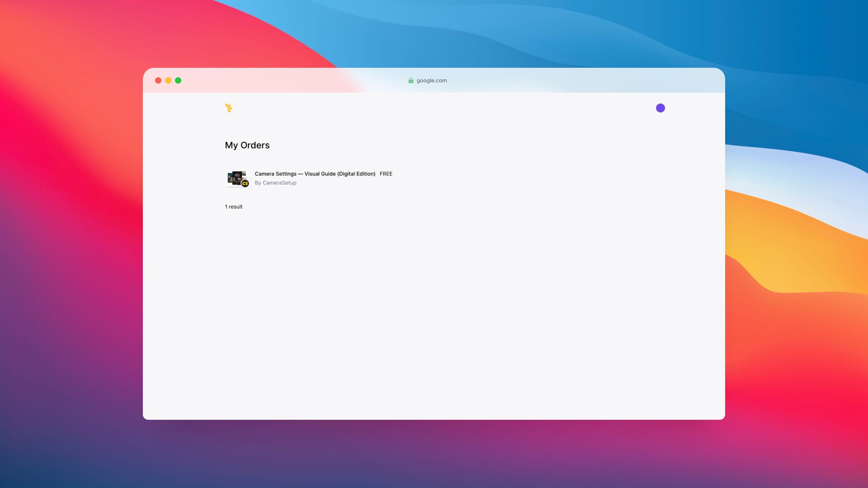The height and width of the screenshot is (488, 868).
Task: Click the CameraSetup seller name
Action: [x=279, y=183]
